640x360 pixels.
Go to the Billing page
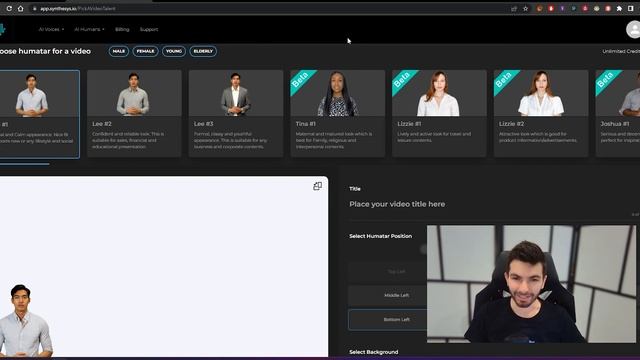click(x=122, y=29)
